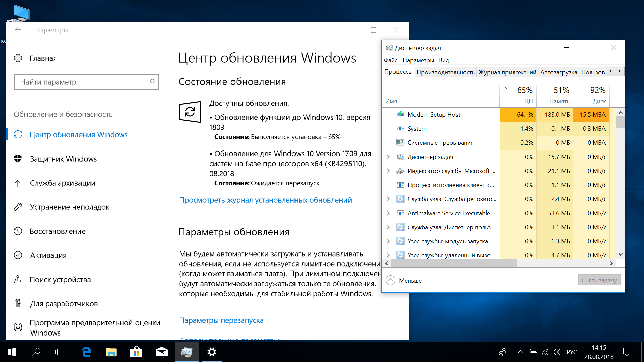
Task: Click the Снять задачу button
Action: pos(599,280)
